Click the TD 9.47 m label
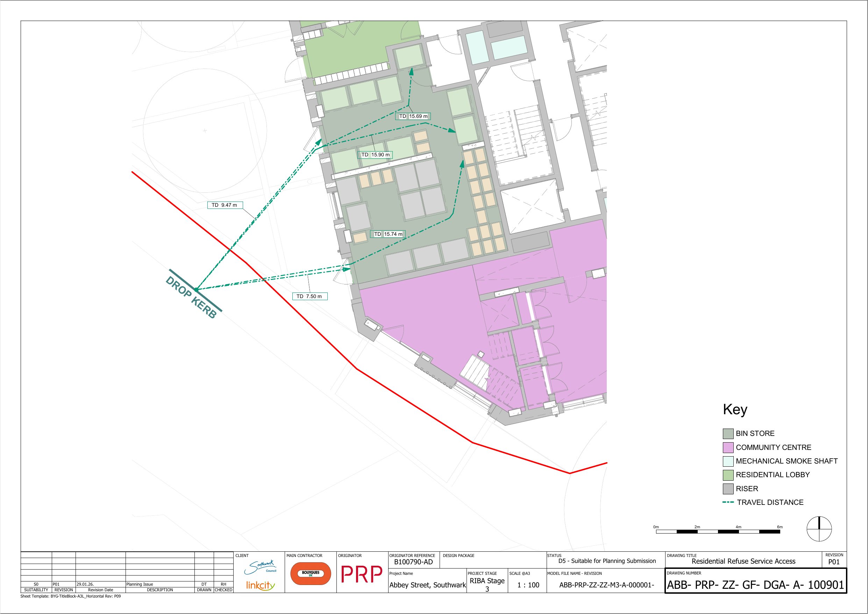Image resolution: width=868 pixels, height=614 pixels. 225,205
